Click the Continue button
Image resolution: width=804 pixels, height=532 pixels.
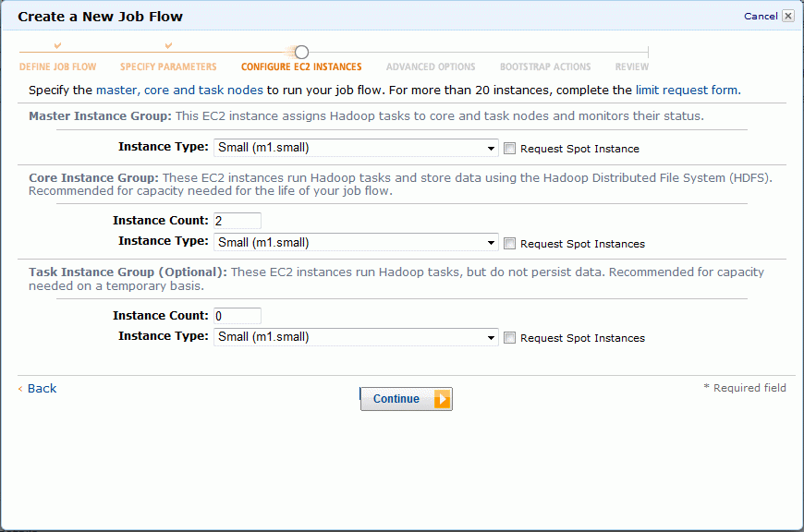[x=406, y=399]
